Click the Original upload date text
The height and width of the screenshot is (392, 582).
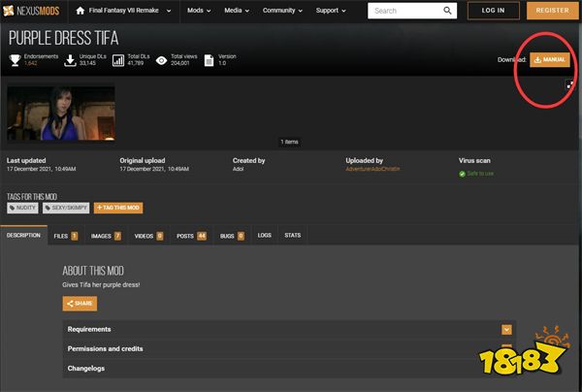pyautogui.click(x=154, y=169)
